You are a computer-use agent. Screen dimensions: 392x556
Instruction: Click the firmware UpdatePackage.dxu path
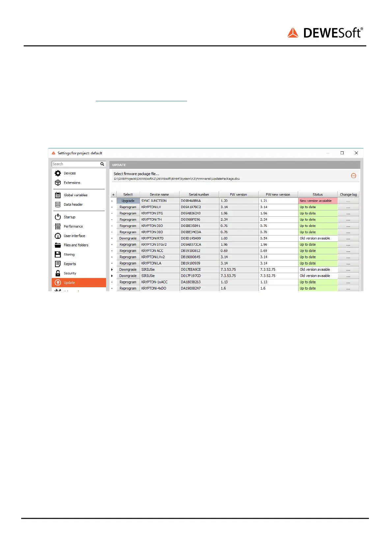pyautogui.click(x=177, y=179)
